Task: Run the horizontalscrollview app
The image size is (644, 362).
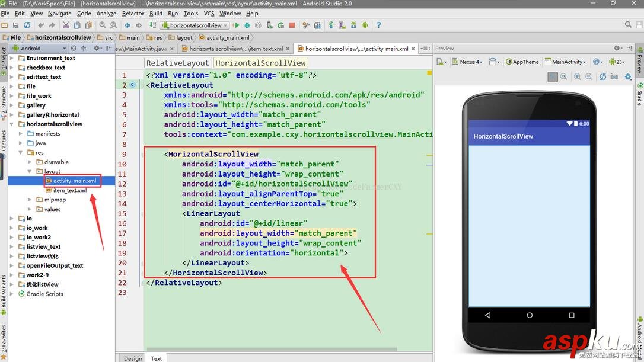Action: (x=237, y=25)
